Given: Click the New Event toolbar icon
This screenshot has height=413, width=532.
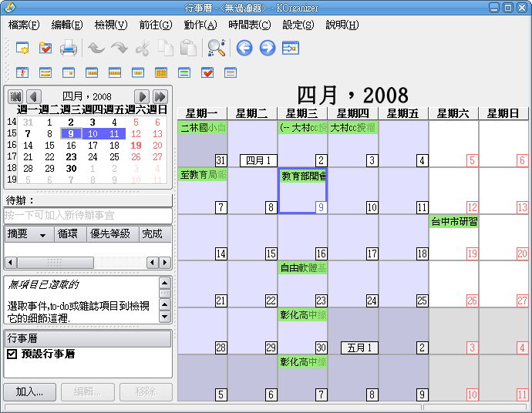Looking at the screenshot, I should point(22,49).
